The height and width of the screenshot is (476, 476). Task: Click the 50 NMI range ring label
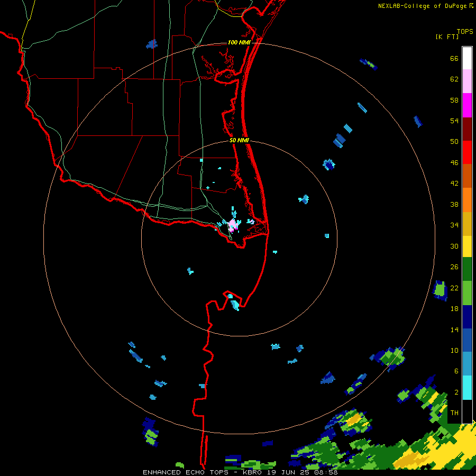[239, 140]
